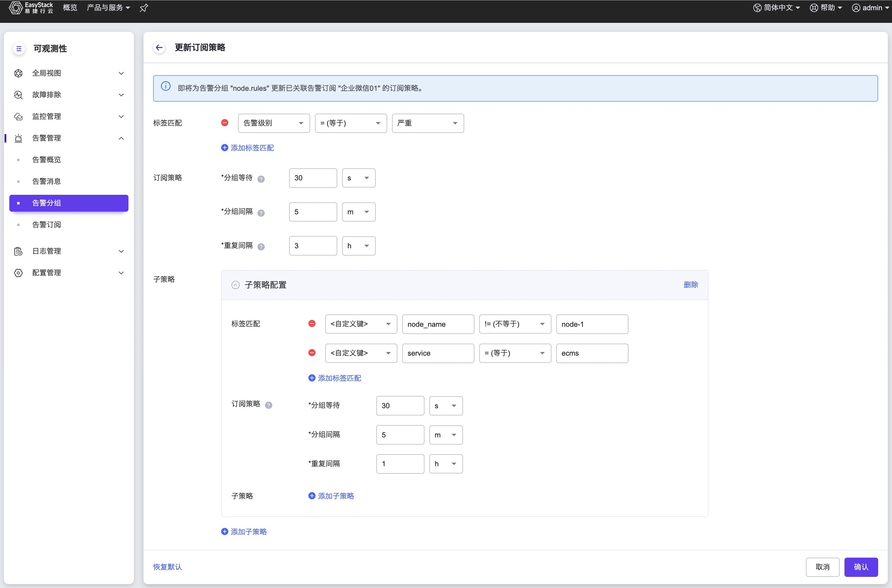Focus the service key field
This screenshot has width=892, height=588.
click(x=438, y=353)
